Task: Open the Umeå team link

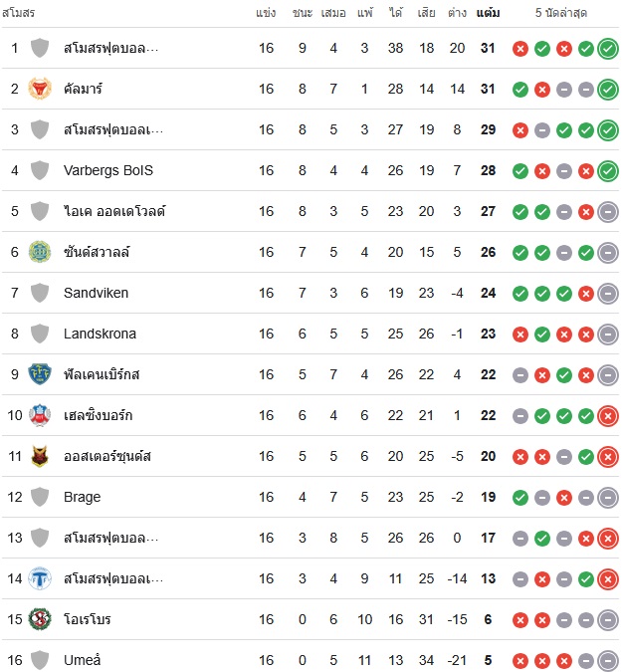Action: [x=82, y=660]
